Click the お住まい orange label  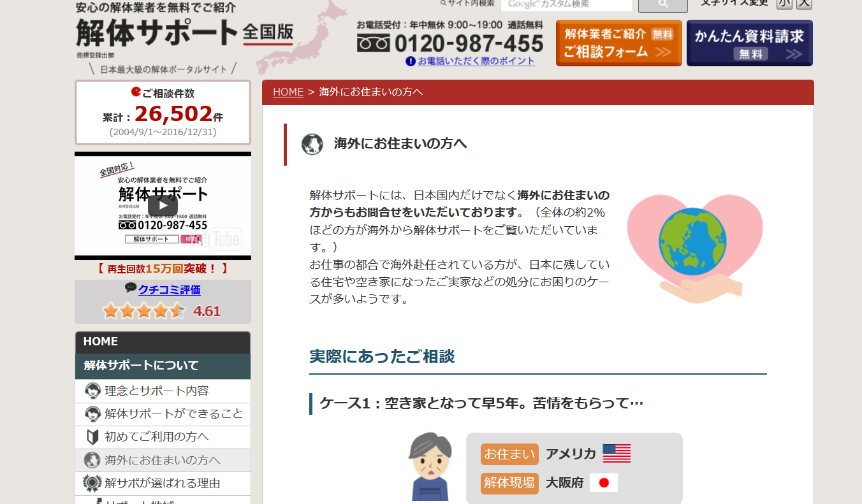509,454
